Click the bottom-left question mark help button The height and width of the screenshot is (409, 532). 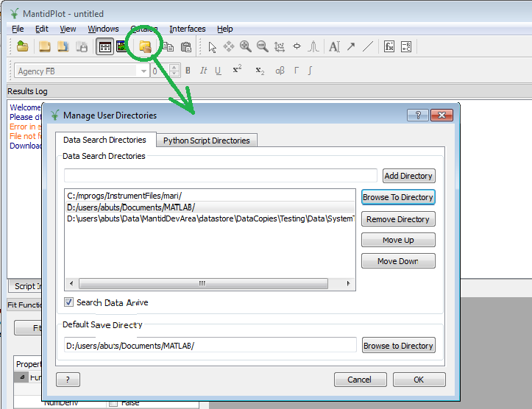(x=68, y=380)
